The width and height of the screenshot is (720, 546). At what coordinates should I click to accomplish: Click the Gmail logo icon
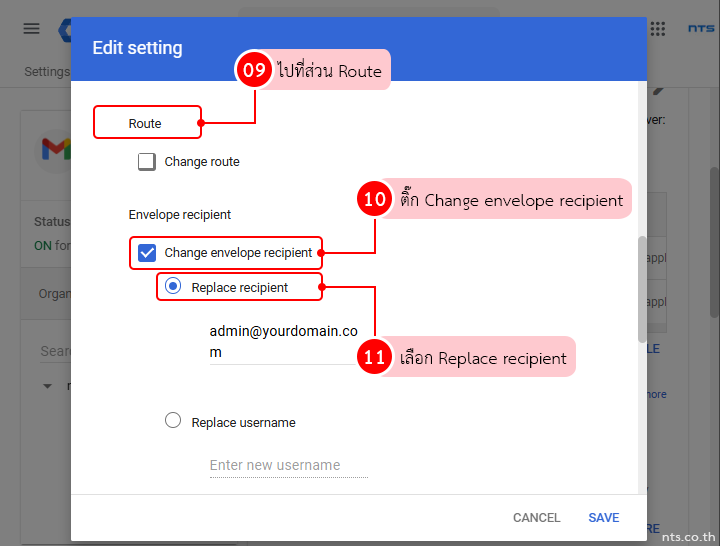[x=56, y=149]
